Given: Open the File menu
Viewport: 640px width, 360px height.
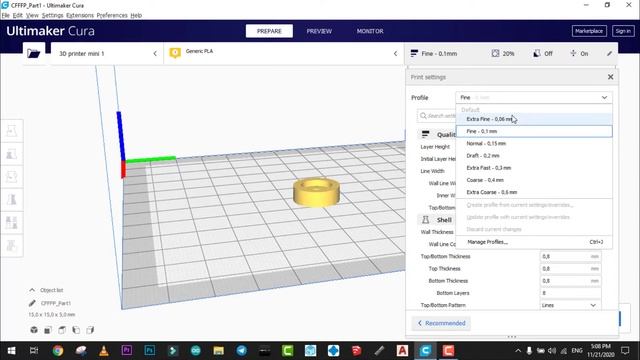Looking at the screenshot, I should coord(5,16).
